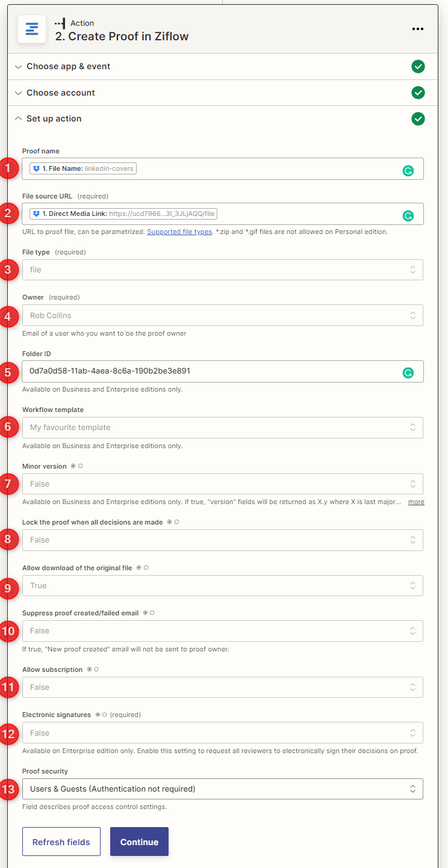
Task: Collapse the Set up action section
Action: [54, 119]
